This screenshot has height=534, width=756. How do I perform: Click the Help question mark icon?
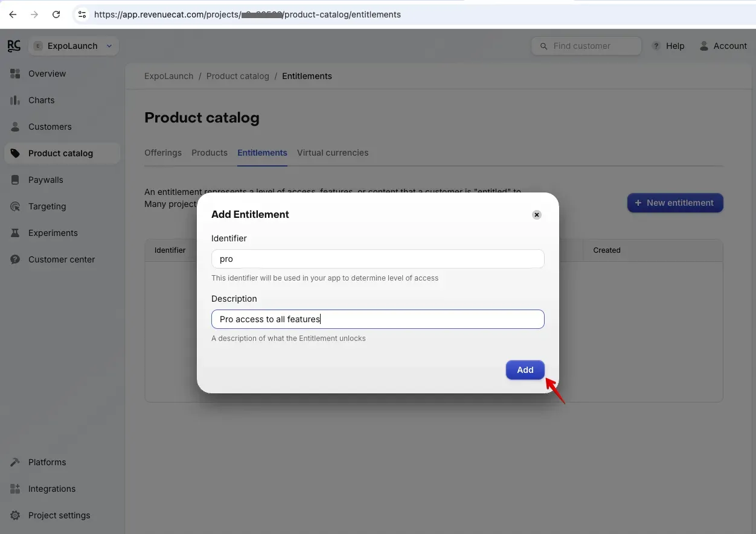[x=656, y=46]
